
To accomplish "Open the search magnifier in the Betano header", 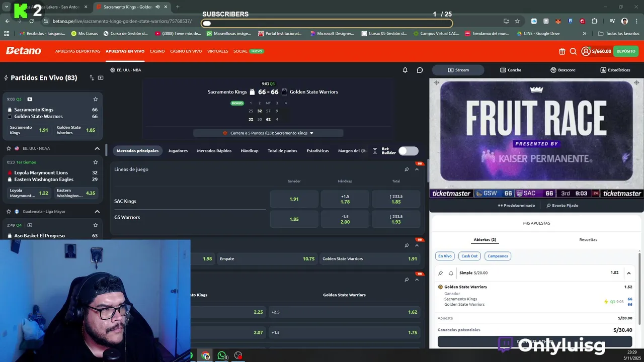I will coord(573,51).
